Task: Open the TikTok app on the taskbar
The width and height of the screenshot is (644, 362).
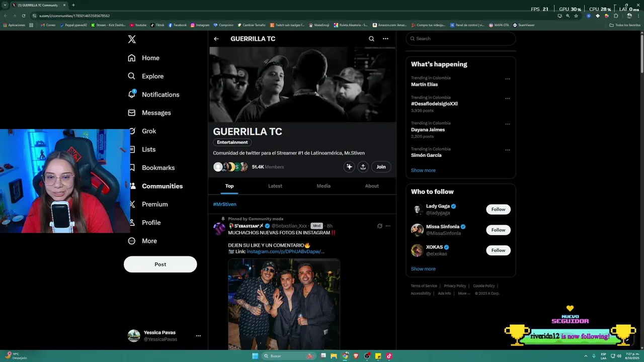Action: [389, 356]
